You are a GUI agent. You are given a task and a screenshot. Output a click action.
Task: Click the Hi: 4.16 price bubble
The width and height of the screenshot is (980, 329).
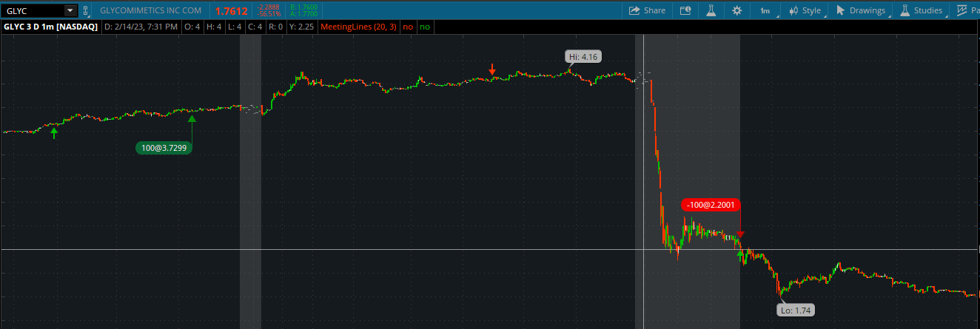[x=583, y=56]
